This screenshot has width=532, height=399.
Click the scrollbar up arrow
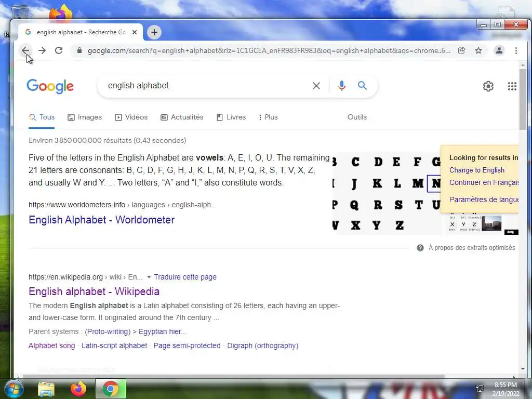click(523, 65)
